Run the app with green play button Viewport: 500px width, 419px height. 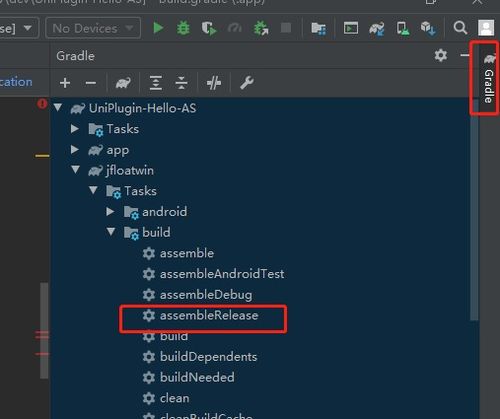pos(158,28)
